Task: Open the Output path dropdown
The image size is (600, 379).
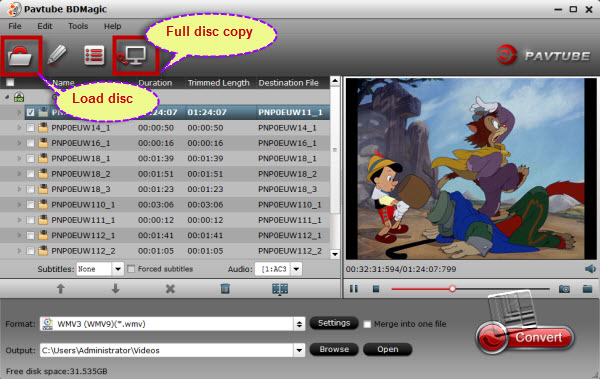Action: (x=299, y=350)
